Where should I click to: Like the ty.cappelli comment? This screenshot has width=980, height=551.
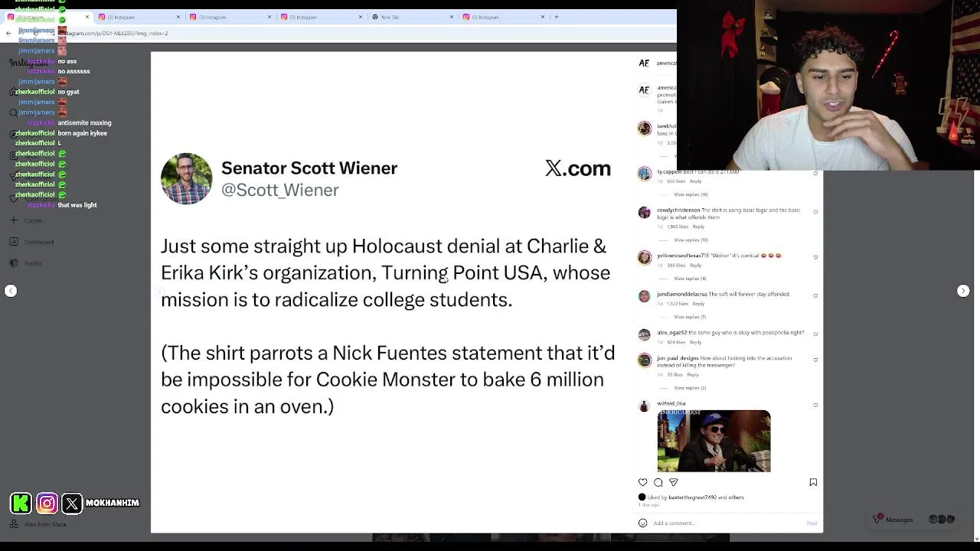pos(815,174)
